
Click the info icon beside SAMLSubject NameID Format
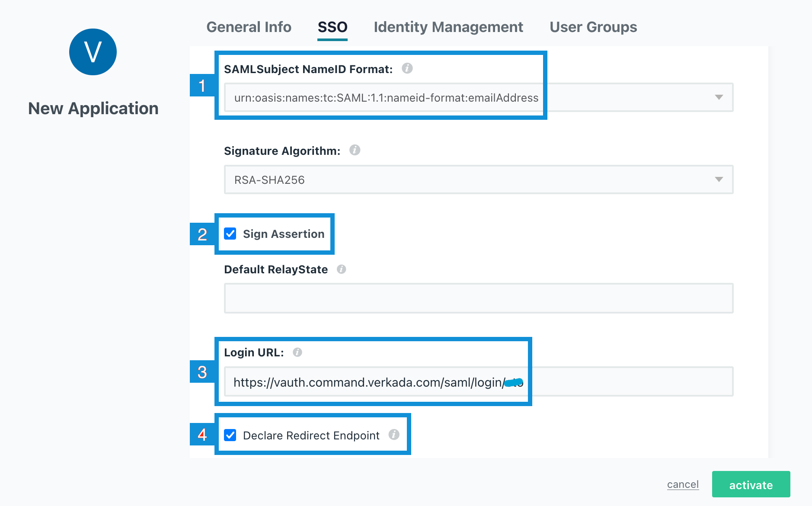tap(407, 68)
